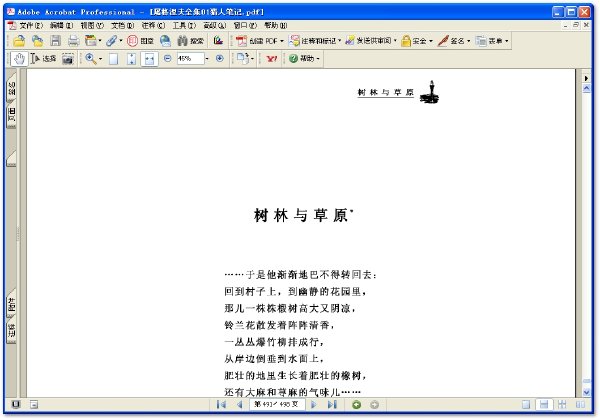Screen dimensions: 600x420
Task: Open the Bookmarks side panel tab
Action: click(x=11, y=88)
